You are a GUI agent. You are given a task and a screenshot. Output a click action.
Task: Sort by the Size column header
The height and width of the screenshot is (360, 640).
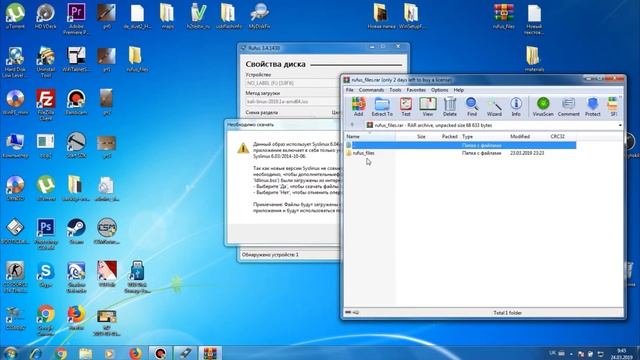(411, 136)
